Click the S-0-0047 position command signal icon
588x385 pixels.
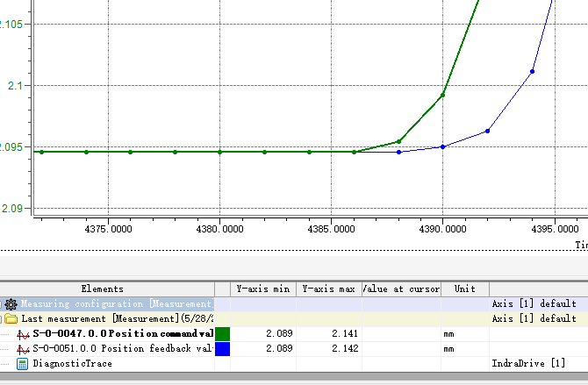click(23, 334)
